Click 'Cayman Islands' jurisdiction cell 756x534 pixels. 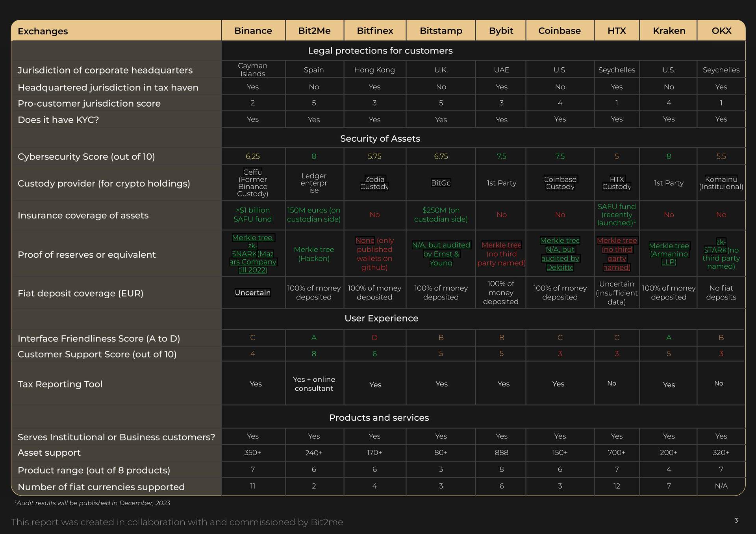pos(253,70)
